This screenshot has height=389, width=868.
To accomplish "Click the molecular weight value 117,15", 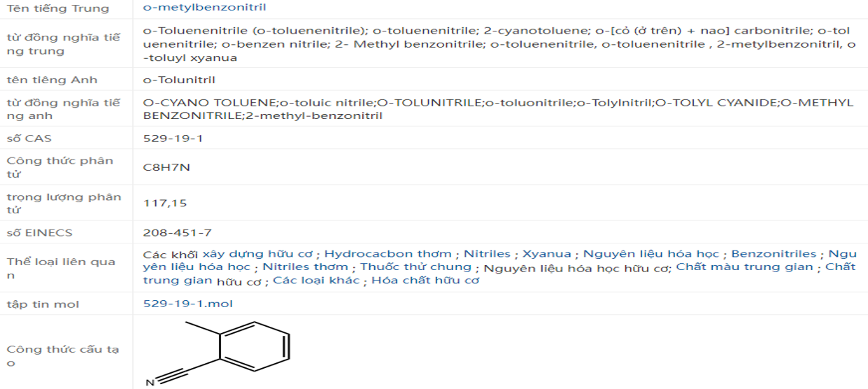I will 165,204.
